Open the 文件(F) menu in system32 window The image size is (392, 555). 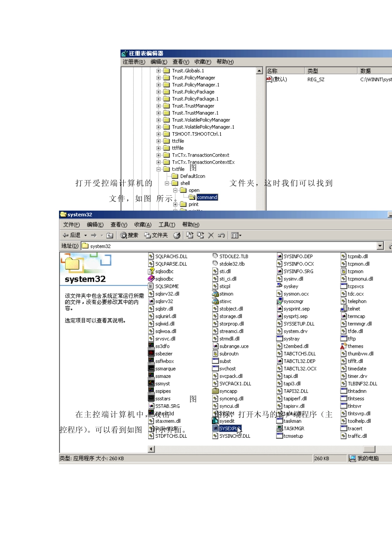[71, 225]
